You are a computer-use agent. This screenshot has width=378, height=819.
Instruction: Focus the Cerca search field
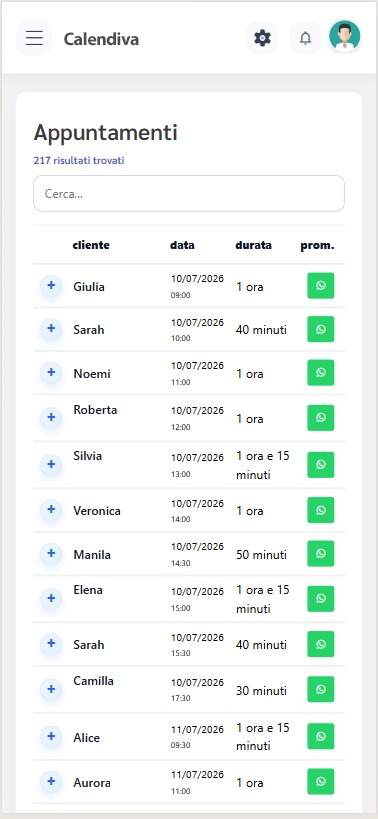coord(189,193)
